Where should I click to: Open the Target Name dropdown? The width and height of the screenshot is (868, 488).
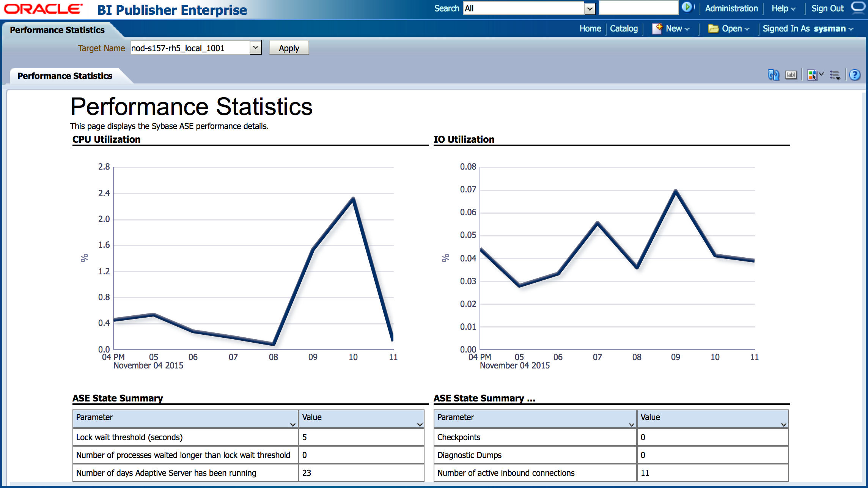[x=256, y=48]
